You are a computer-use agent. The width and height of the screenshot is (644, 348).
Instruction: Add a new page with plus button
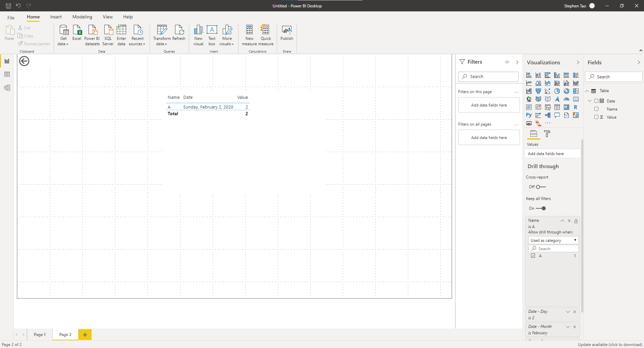pos(85,335)
